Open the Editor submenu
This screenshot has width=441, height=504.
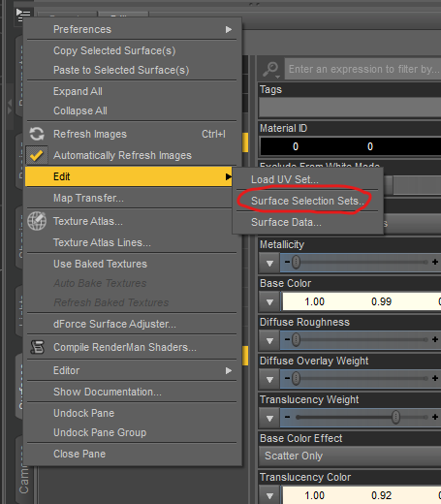point(132,370)
